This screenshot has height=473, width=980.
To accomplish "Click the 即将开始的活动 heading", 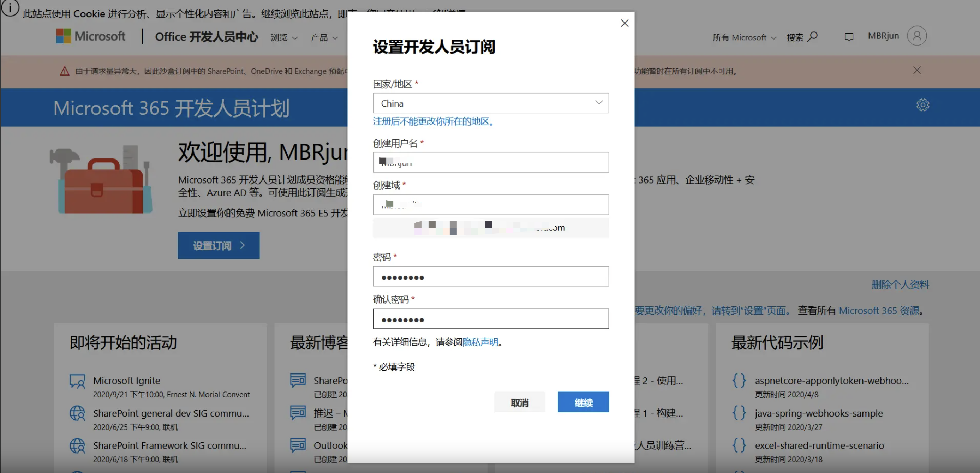I will pyautogui.click(x=123, y=342).
